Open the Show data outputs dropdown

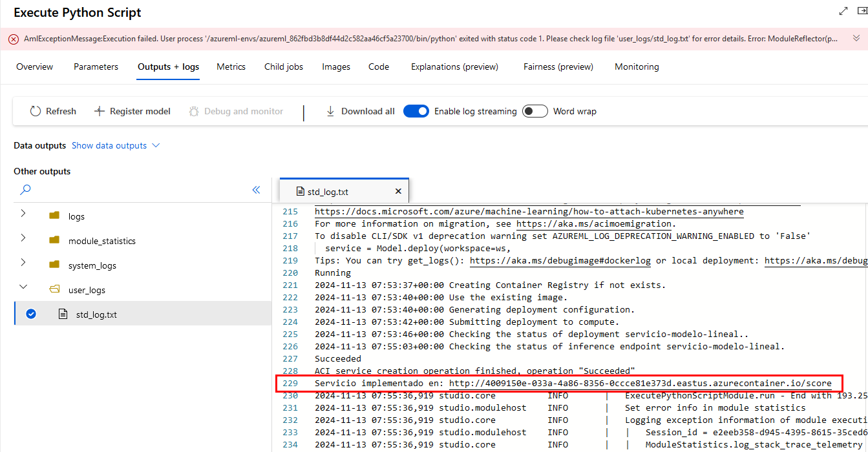(x=116, y=146)
